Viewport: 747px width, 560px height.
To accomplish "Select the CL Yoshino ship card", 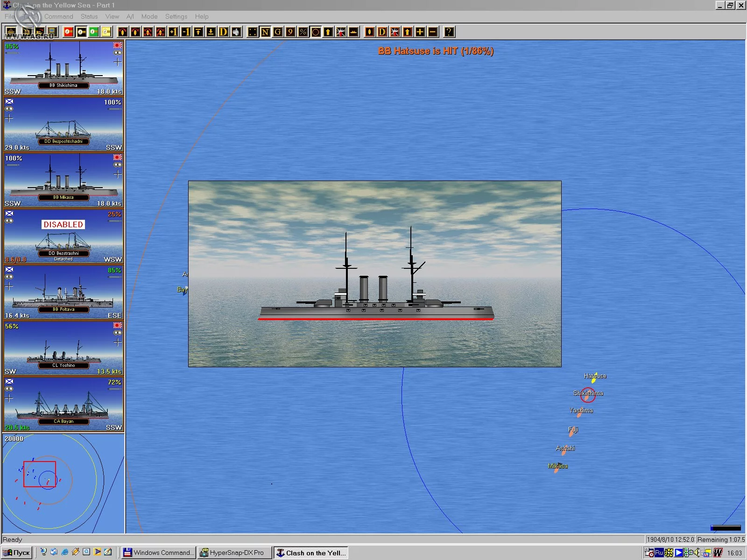I will tap(63, 349).
